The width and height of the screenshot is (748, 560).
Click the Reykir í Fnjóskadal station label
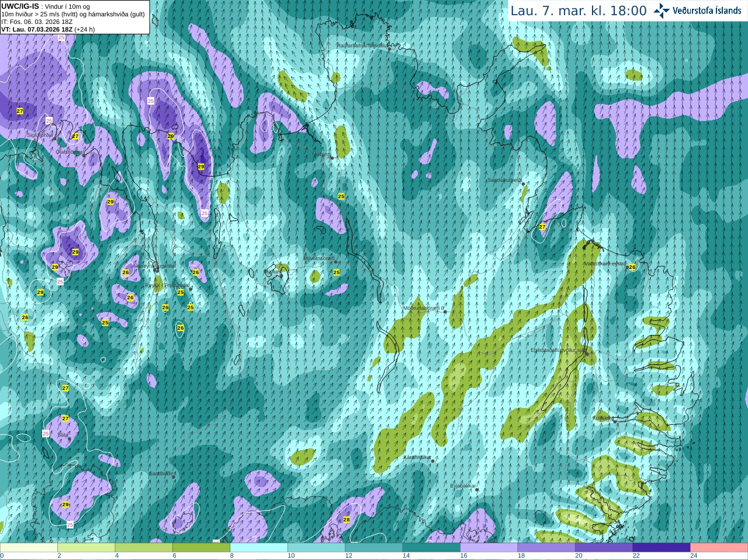click(x=167, y=285)
